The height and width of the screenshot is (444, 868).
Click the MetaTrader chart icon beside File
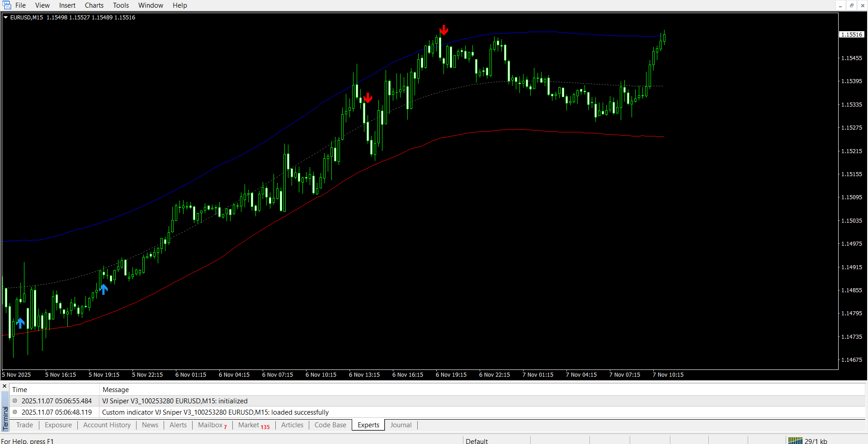(7, 5)
